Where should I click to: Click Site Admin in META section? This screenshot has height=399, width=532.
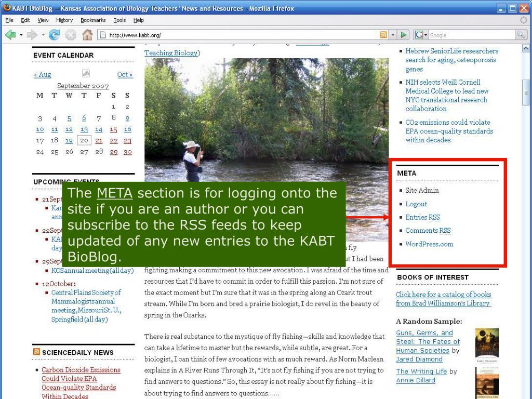(422, 190)
